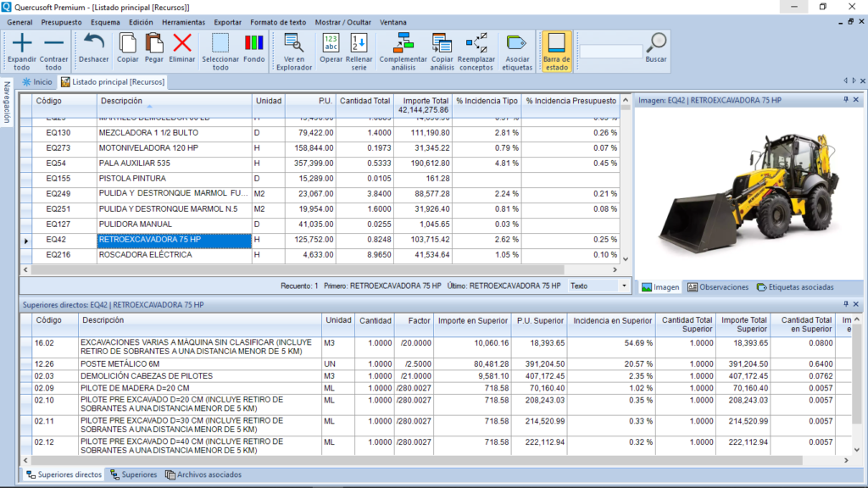Viewport: 868px width, 488px height.
Task: Open the Edición menu
Action: coord(141,22)
